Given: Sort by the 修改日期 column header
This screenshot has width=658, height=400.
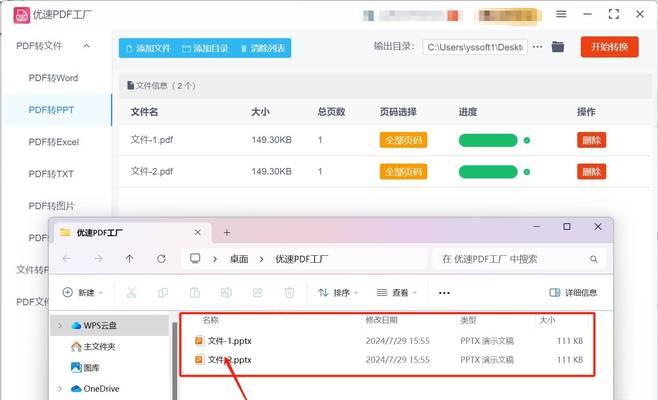Looking at the screenshot, I should coord(381,320).
